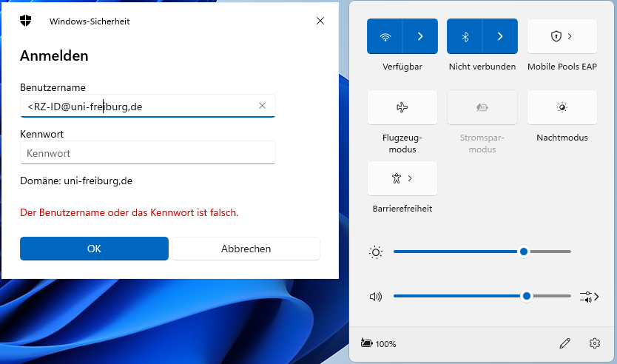Toggle Bluetooth on or off
Screen dimensions: 617x364
(465, 36)
